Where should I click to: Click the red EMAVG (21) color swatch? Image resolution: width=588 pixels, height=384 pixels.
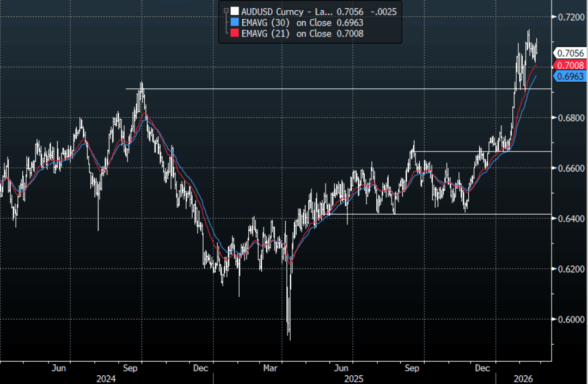tap(234, 34)
